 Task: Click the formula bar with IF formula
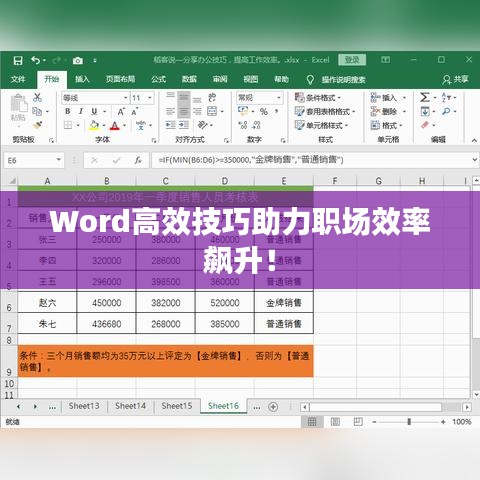[x=315, y=160]
